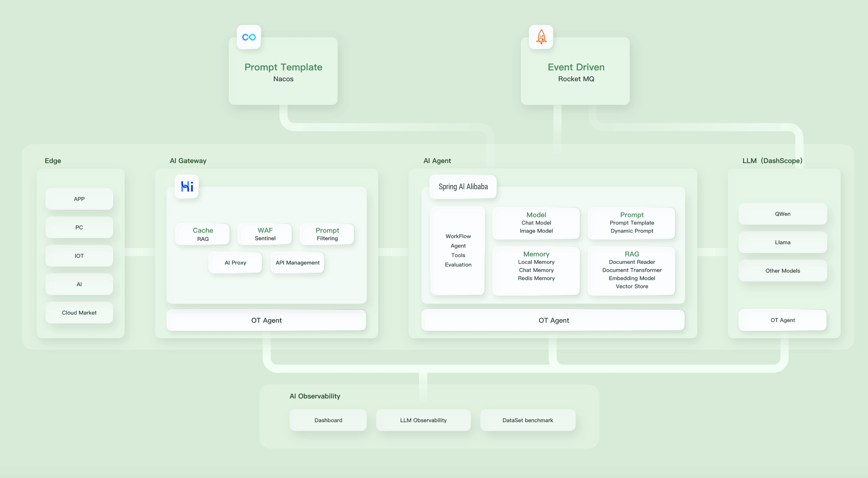Viewport: 868px width, 478px height.
Task: Click the LLM Observability box
Action: click(x=423, y=420)
